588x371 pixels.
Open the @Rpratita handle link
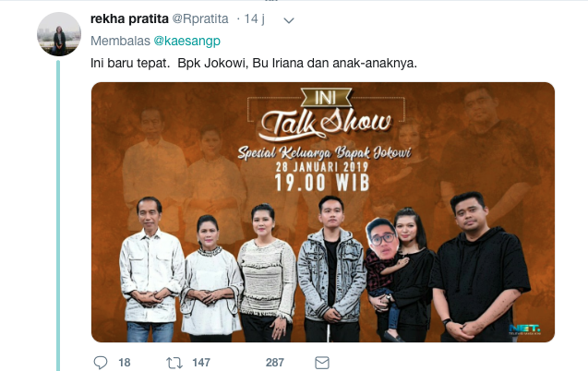tap(200, 18)
